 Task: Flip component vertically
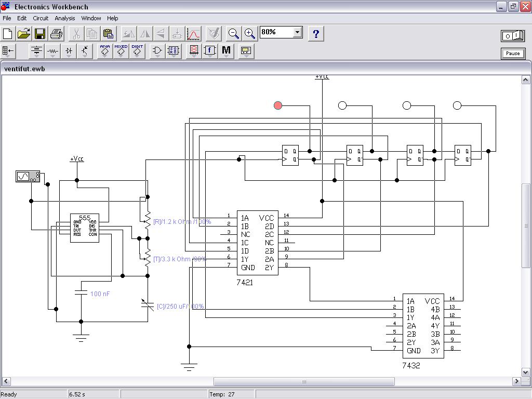(x=161, y=34)
